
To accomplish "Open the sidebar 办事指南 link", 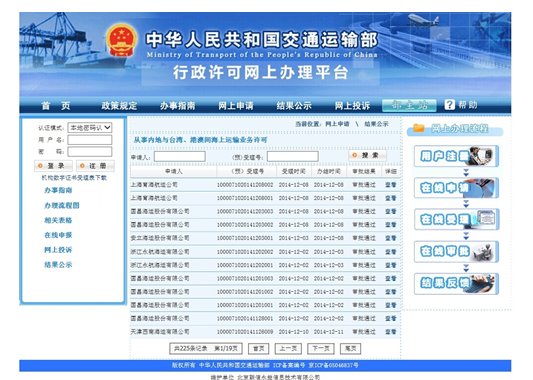I will (x=58, y=190).
